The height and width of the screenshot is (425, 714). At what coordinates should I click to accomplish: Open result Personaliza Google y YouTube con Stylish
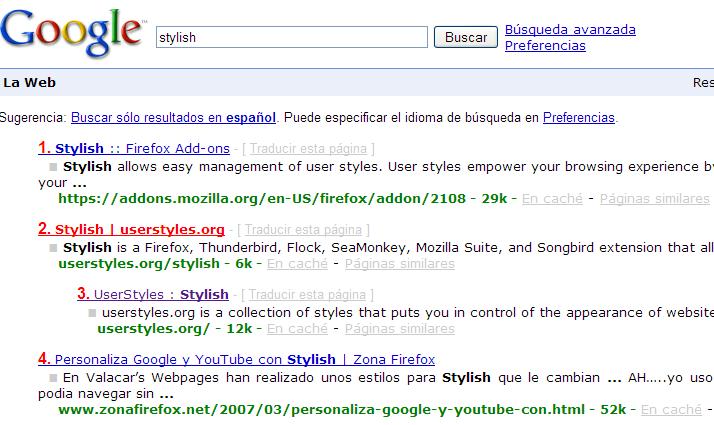coord(236,359)
